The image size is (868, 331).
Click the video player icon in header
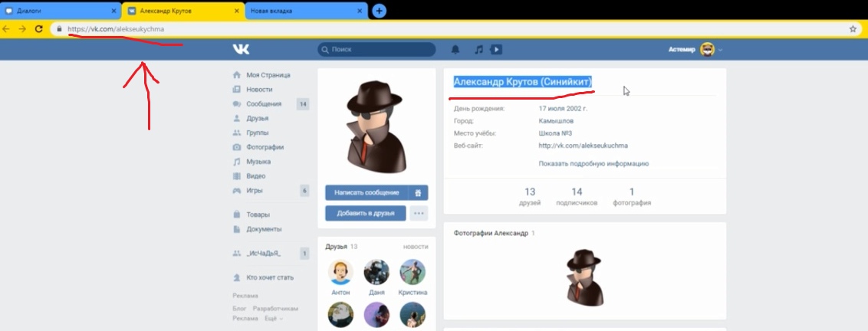[x=497, y=50]
